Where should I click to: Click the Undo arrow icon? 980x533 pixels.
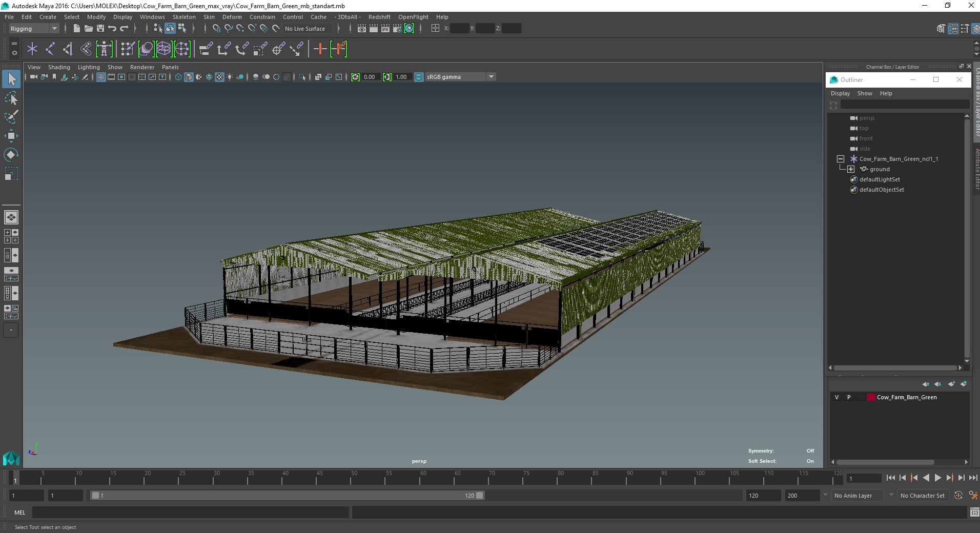point(112,29)
